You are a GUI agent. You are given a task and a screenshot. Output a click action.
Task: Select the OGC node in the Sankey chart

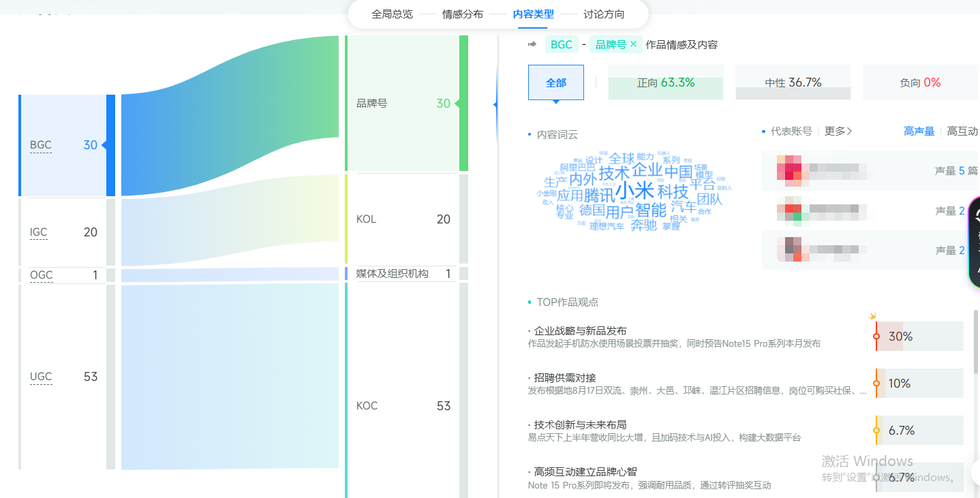[67, 275]
